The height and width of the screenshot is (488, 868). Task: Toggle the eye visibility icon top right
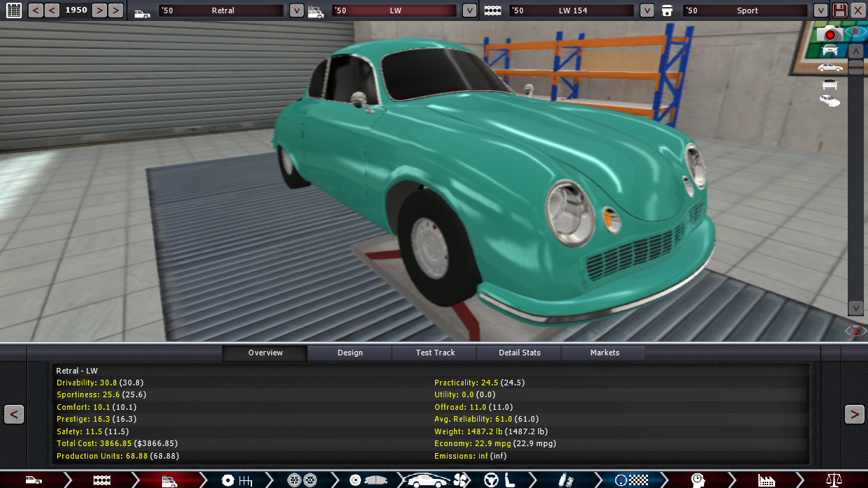tap(855, 32)
